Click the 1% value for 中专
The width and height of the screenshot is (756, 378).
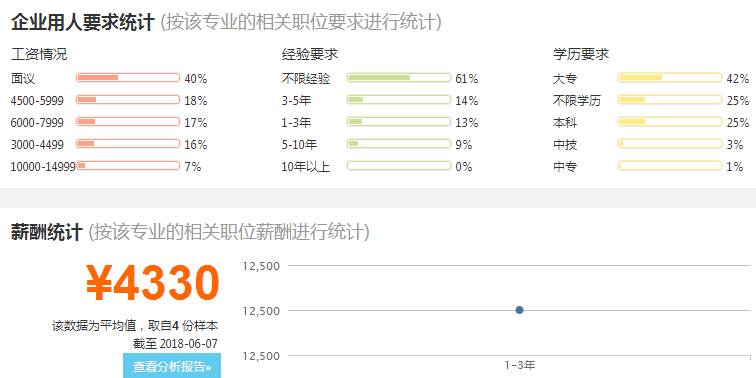[735, 167]
